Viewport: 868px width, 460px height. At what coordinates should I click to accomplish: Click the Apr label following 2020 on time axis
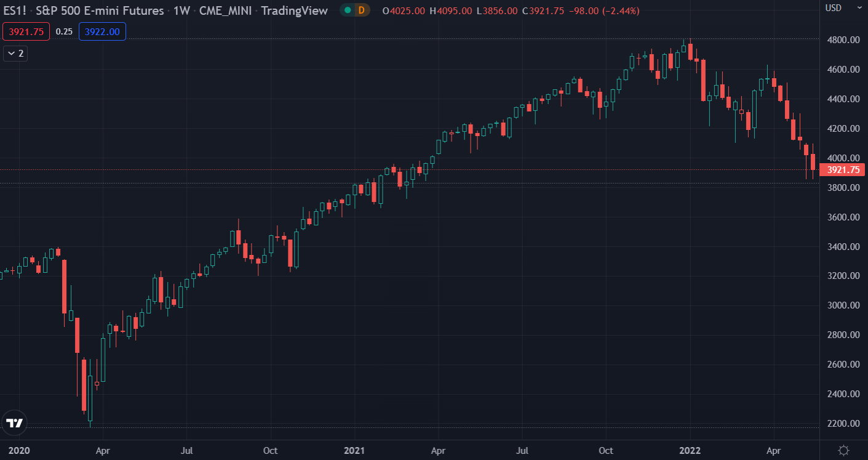[103, 450]
